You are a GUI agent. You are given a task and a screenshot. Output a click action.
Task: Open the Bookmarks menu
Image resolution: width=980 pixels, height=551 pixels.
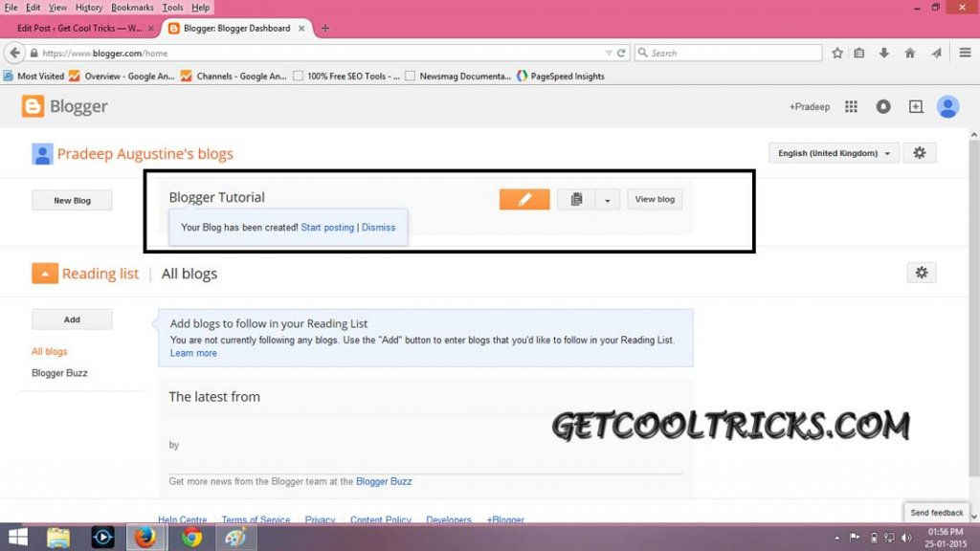[x=132, y=8]
